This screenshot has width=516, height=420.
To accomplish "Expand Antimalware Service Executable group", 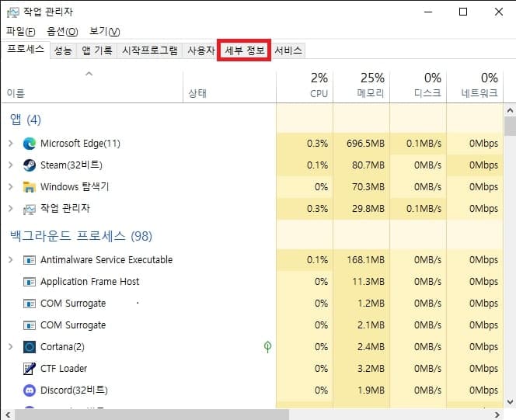I will [11, 259].
